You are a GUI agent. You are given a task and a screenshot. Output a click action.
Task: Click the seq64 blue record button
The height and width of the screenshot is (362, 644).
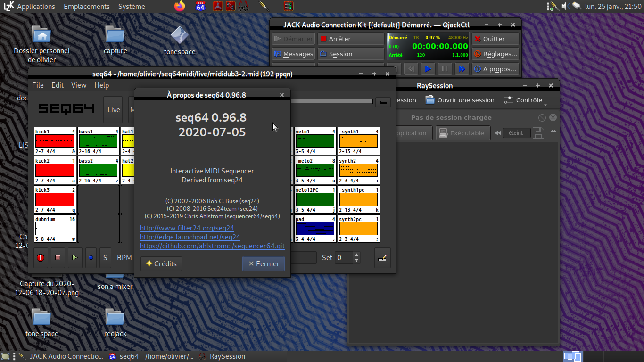[x=91, y=258]
